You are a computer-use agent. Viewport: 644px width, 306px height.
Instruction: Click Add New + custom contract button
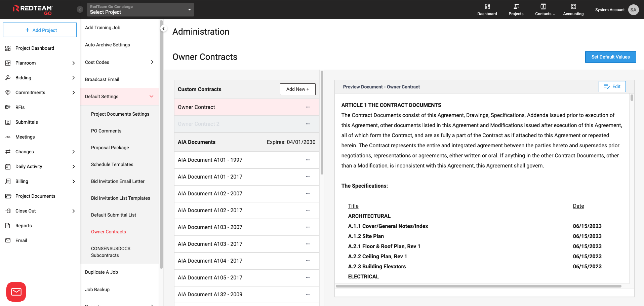click(x=297, y=89)
